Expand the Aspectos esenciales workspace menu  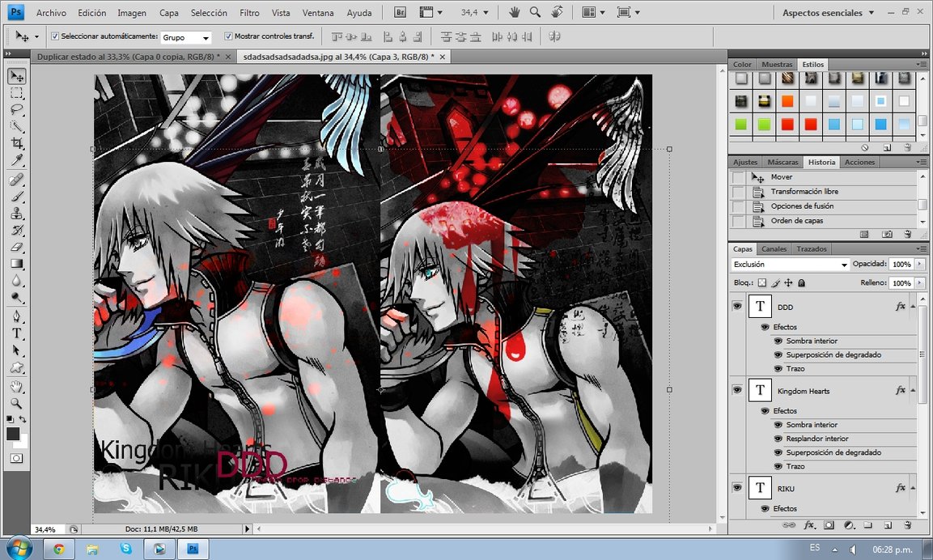(x=828, y=13)
